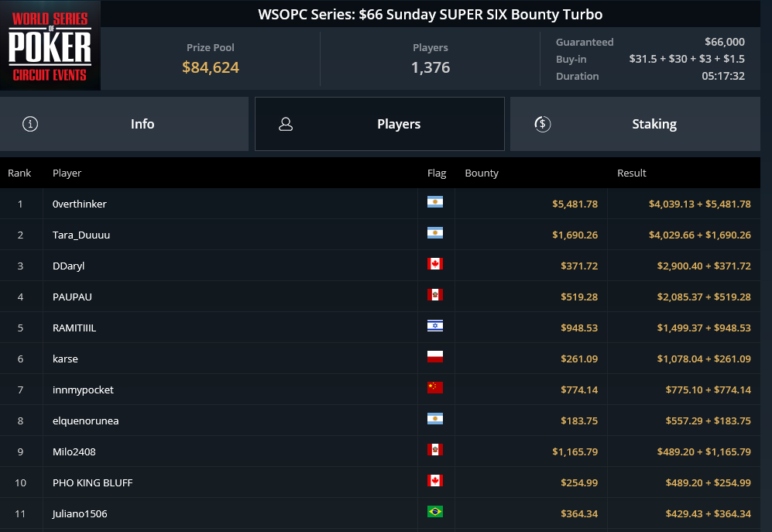Image resolution: width=772 pixels, height=532 pixels.
Task: Click the Bounty column header
Action: 482,173
